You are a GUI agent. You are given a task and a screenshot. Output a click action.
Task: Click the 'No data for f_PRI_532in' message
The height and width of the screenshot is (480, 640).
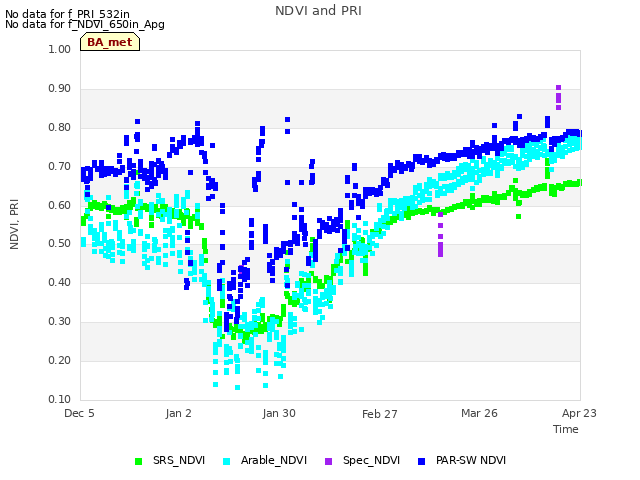pyautogui.click(x=67, y=14)
